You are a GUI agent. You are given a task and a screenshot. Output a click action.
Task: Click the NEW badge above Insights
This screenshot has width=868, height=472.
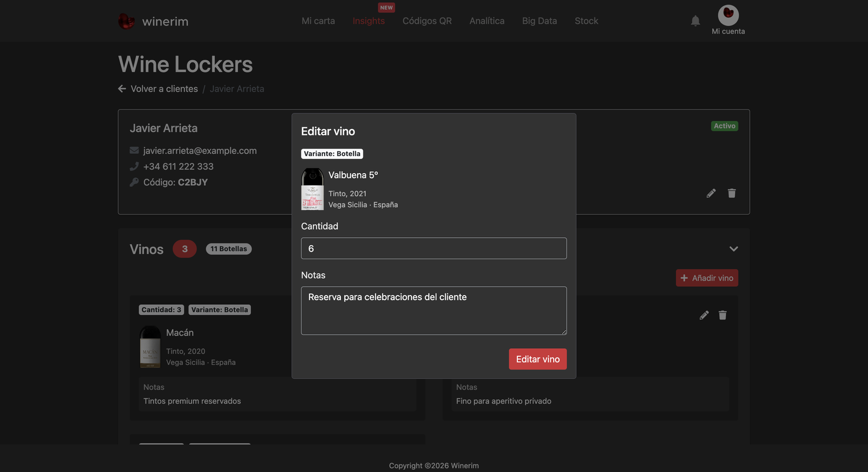coord(387,8)
